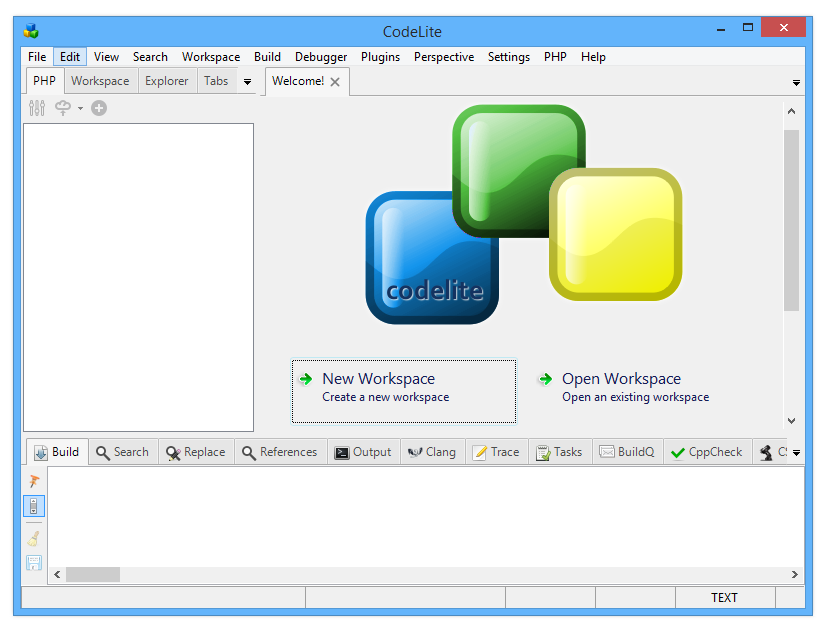This screenshot has width=838, height=626.
Task: Open the Plugins menu
Action: [x=380, y=57]
